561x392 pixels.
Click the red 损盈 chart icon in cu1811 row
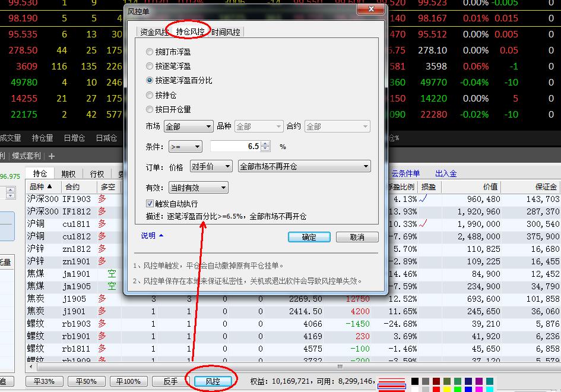click(x=423, y=224)
